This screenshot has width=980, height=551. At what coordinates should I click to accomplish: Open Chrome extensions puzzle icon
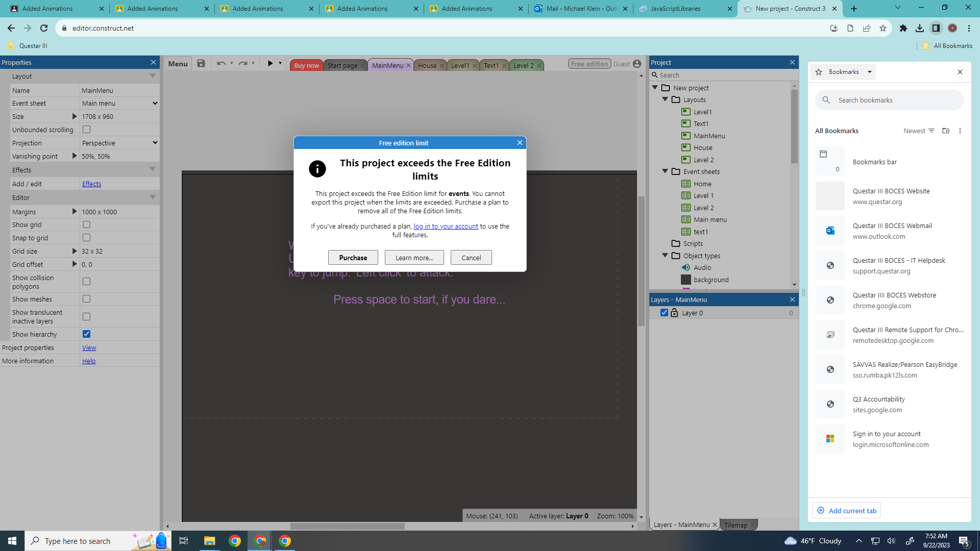(903, 28)
